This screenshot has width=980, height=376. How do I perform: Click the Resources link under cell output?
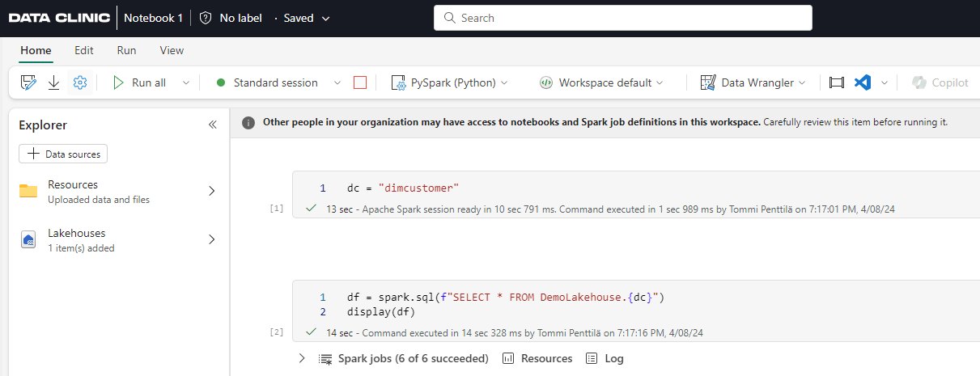pos(537,358)
